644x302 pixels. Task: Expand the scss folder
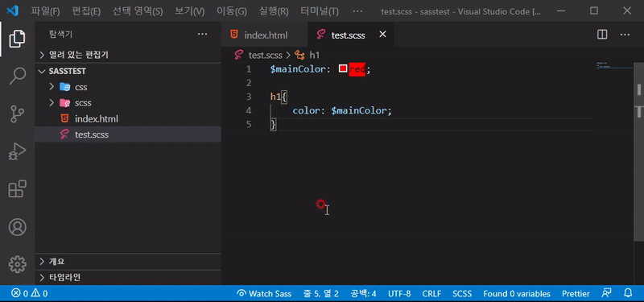(x=52, y=102)
